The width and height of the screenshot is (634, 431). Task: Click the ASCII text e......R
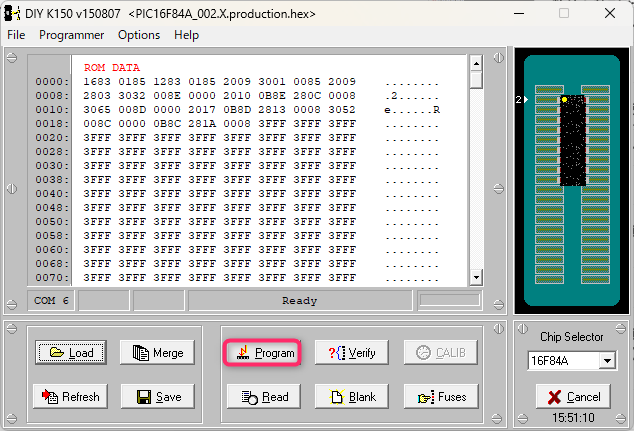[412, 110]
